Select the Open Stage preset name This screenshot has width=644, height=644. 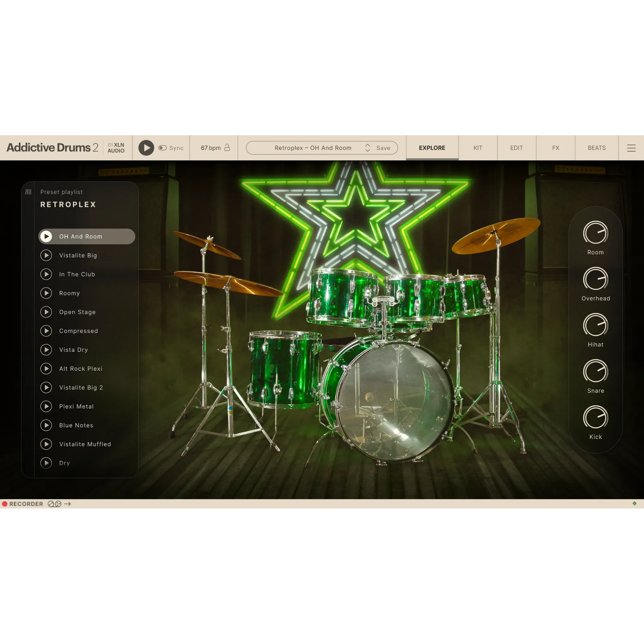pos(77,312)
